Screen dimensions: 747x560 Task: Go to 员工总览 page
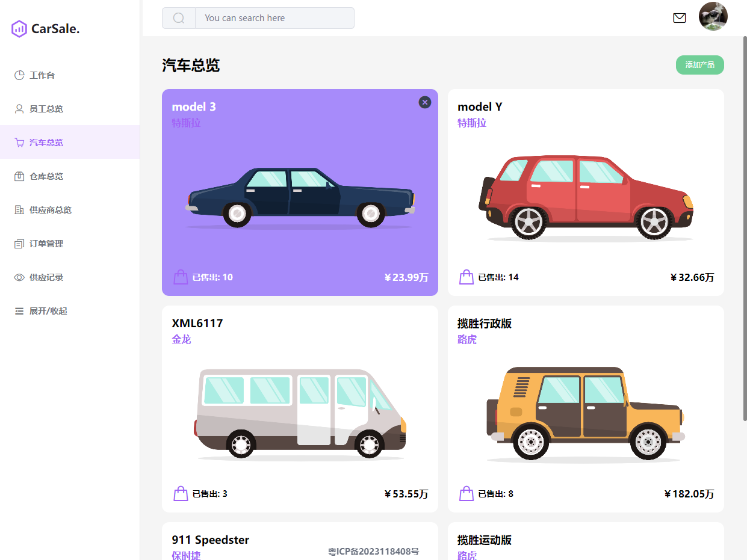pos(70,109)
